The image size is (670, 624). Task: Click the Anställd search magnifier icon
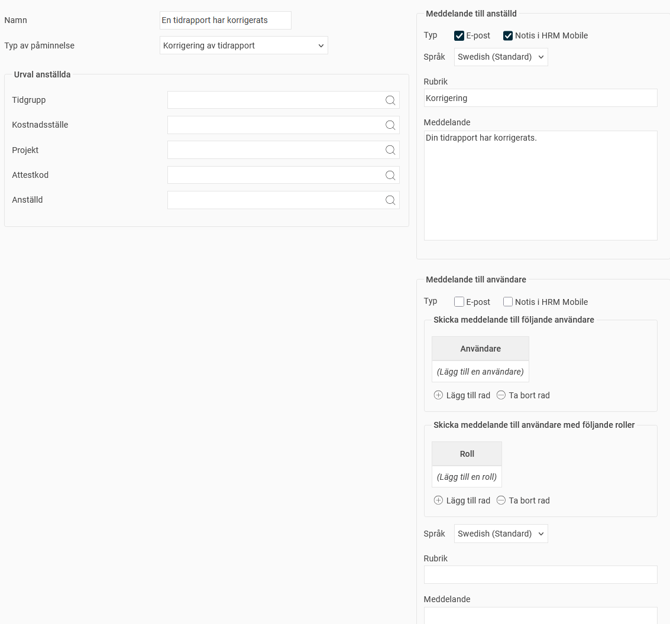[x=390, y=200]
